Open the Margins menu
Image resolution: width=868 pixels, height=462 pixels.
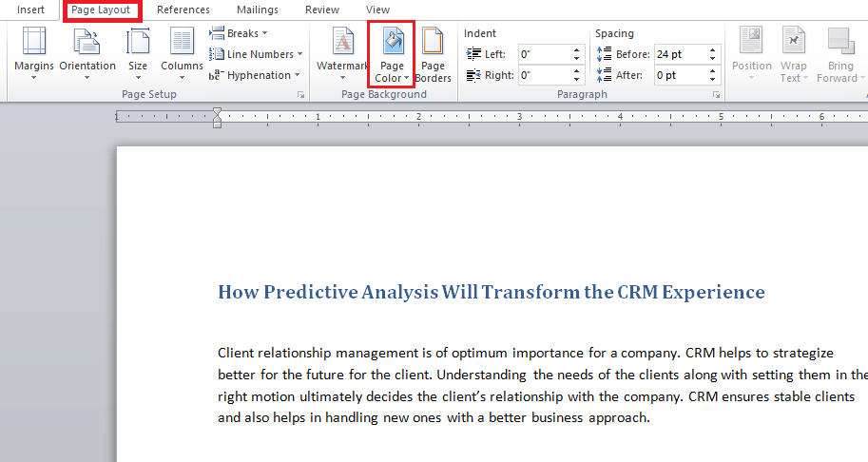[x=34, y=53]
